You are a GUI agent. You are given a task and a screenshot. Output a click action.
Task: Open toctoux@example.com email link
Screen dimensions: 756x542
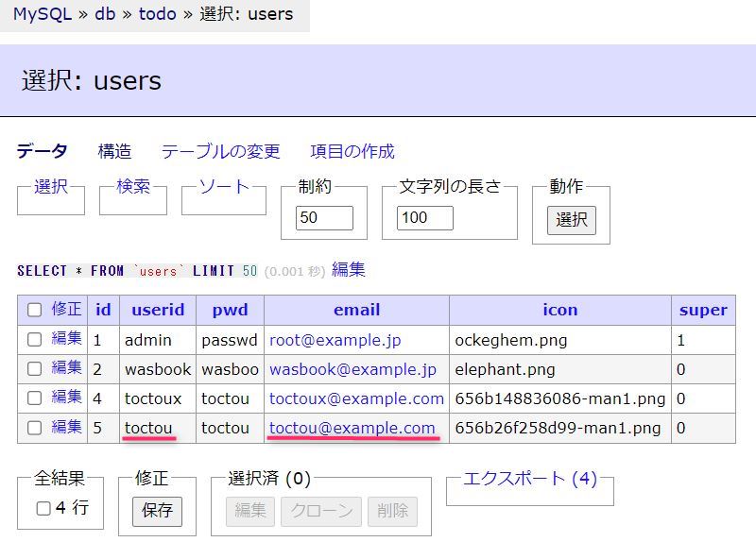pos(357,398)
